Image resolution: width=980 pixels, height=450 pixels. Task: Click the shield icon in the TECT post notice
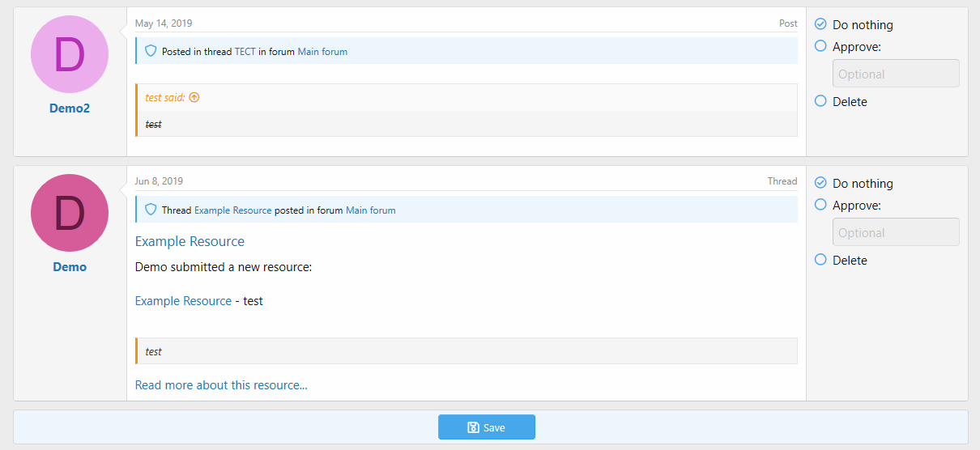pos(150,51)
